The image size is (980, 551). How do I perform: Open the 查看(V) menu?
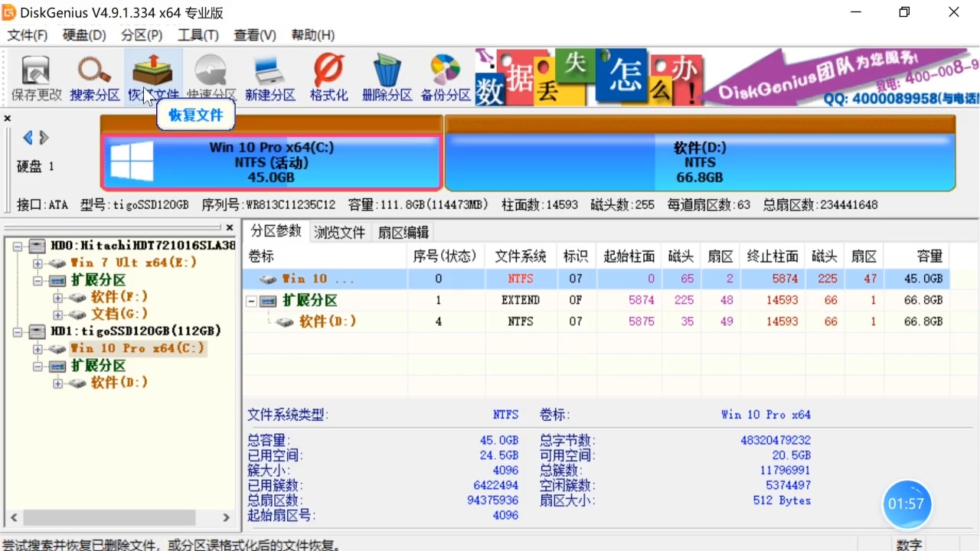coord(255,35)
